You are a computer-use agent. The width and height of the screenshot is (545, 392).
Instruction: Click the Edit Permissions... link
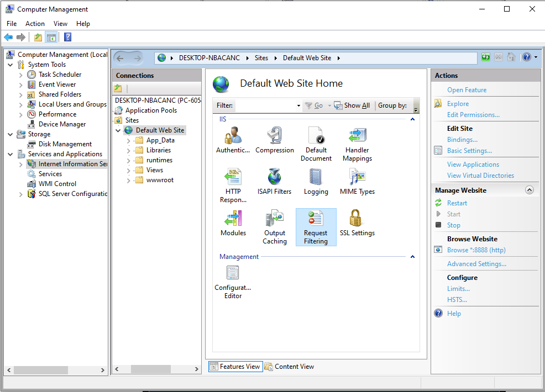click(x=473, y=115)
